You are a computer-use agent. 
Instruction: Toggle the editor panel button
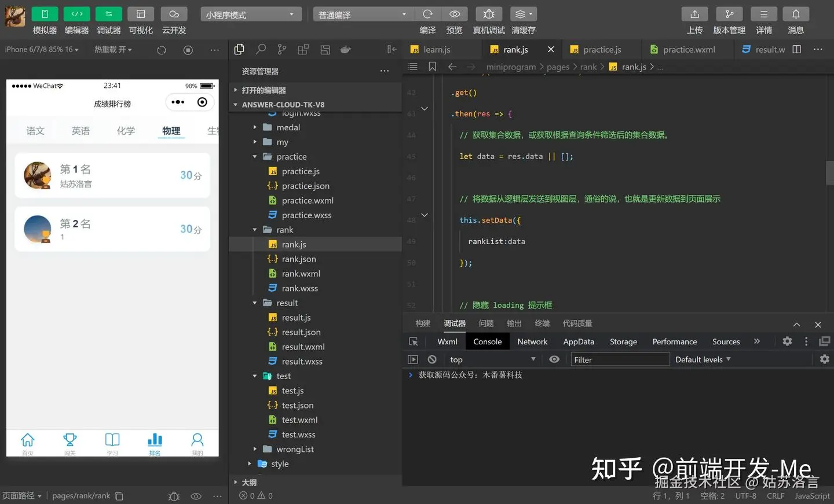click(77, 14)
